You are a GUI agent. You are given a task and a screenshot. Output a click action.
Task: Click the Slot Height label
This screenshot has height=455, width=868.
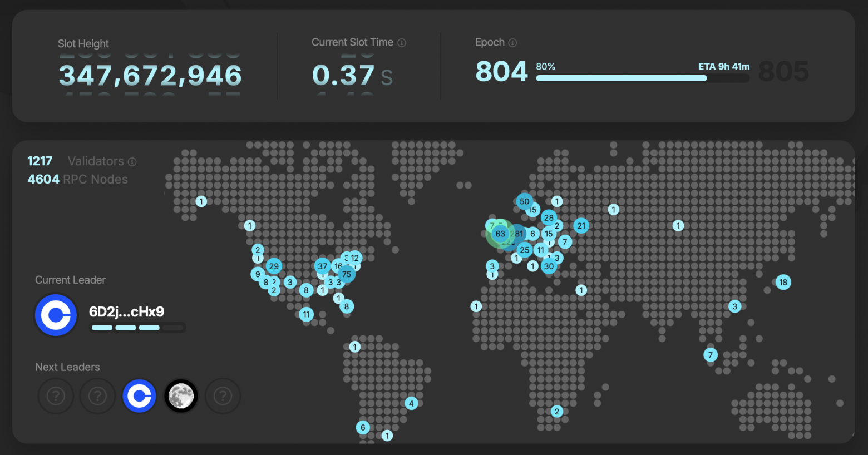coord(83,43)
